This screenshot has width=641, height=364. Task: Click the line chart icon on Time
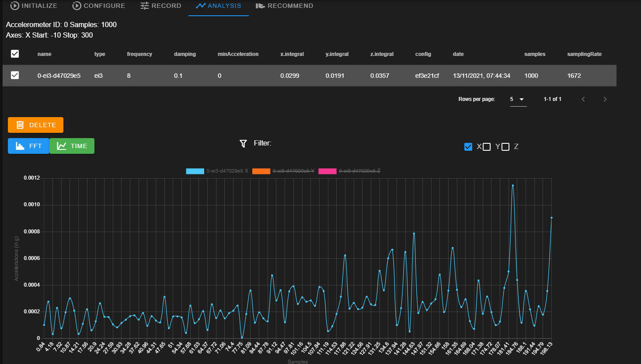pos(62,146)
